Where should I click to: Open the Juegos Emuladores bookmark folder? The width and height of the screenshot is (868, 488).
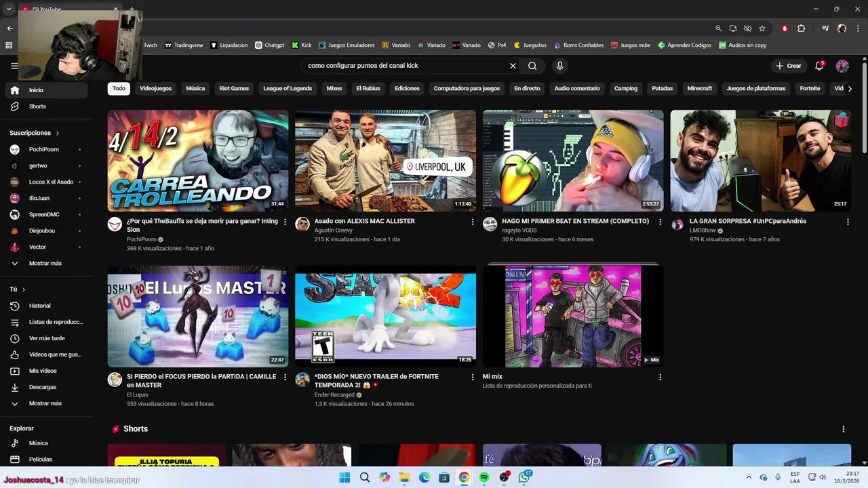(x=347, y=45)
